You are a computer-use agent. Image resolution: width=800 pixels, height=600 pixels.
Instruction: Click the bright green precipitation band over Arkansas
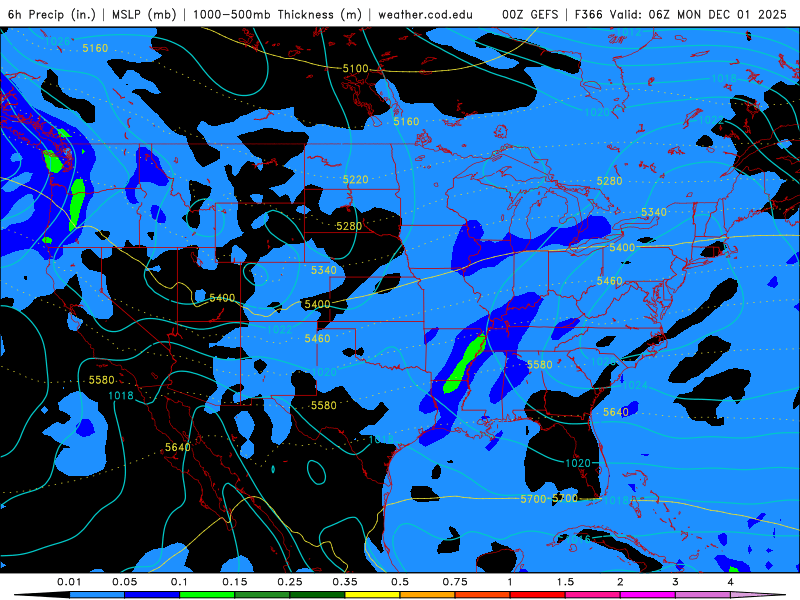(464, 364)
